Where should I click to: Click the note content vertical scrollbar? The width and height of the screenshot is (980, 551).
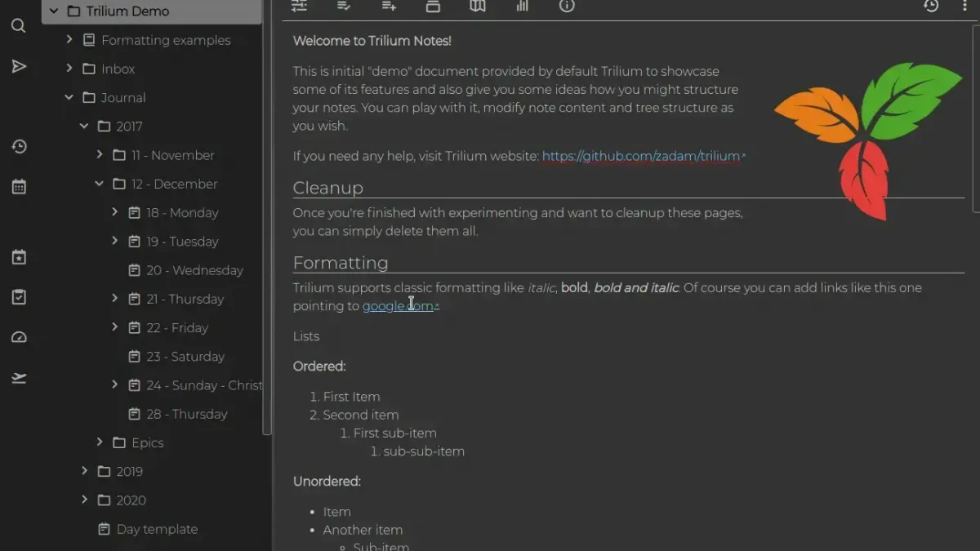pos(977,118)
